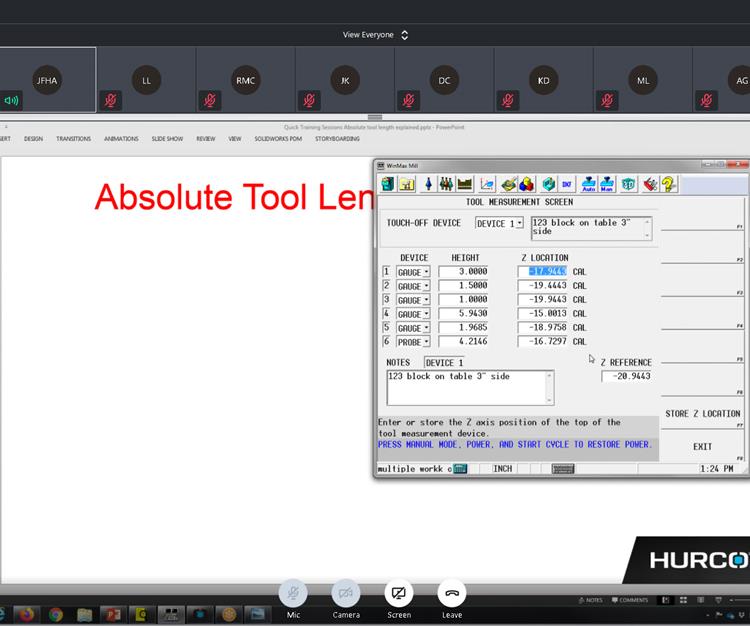Open the SLIDE SHOW ribbon tab
Image resolution: width=750 pixels, height=626 pixels.
pyautogui.click(x=167, y=139)
